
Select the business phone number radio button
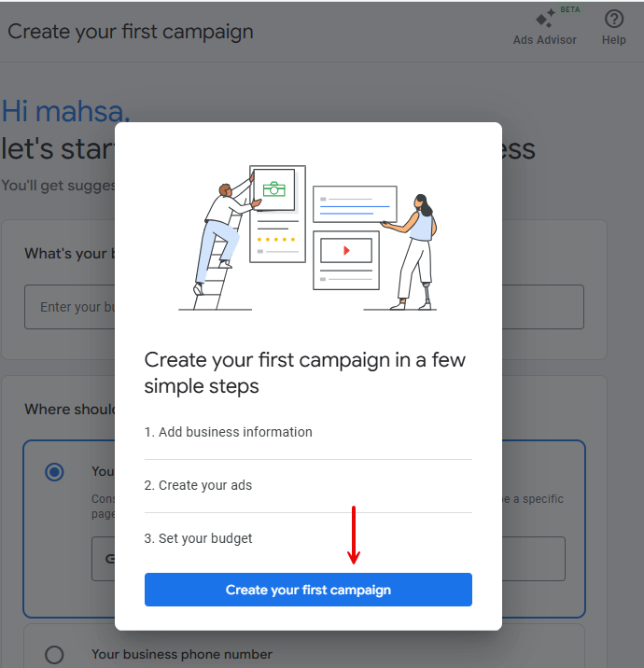click(54, 654)
